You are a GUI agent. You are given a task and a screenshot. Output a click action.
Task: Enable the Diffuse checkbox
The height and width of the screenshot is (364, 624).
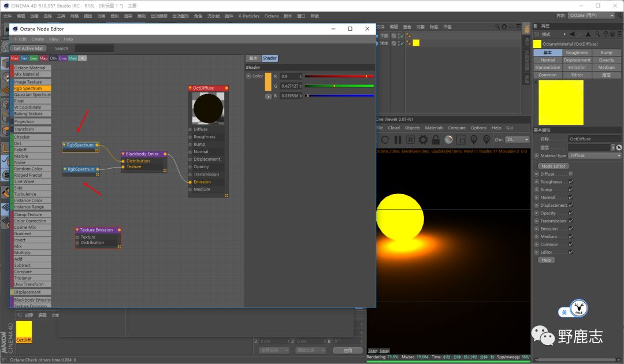571,174
